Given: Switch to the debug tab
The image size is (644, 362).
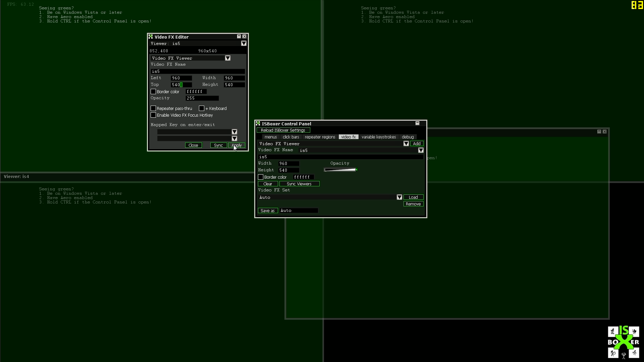Looking at the screenshot, I should (x=408, y=137).
